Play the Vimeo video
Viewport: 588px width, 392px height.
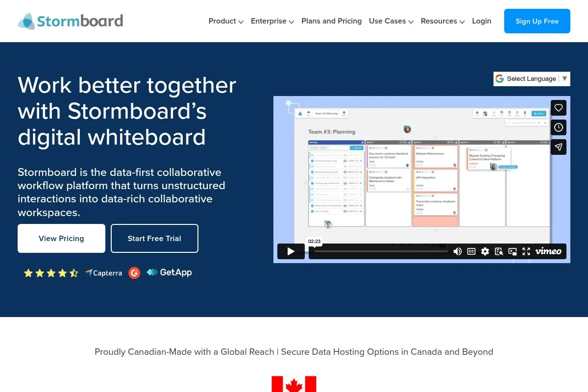pos(291,251)
